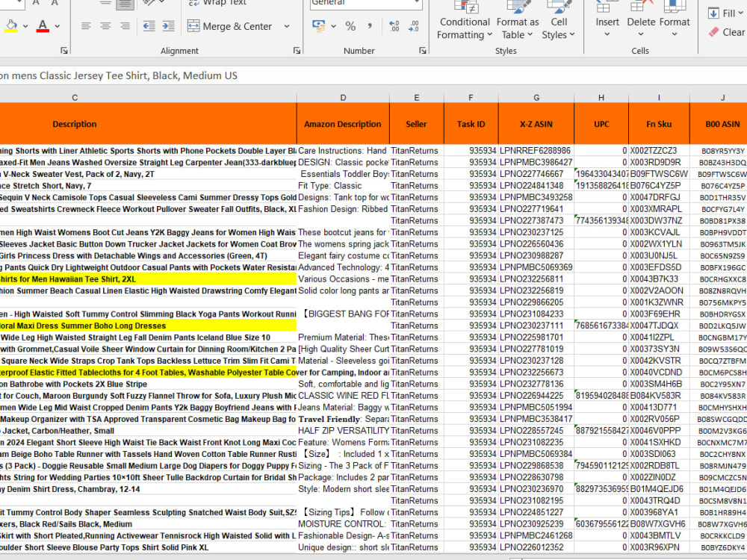This screenshot has height=560, width=747.
Task: Apply the red Font Color button
Action: (x=43, y=25)
